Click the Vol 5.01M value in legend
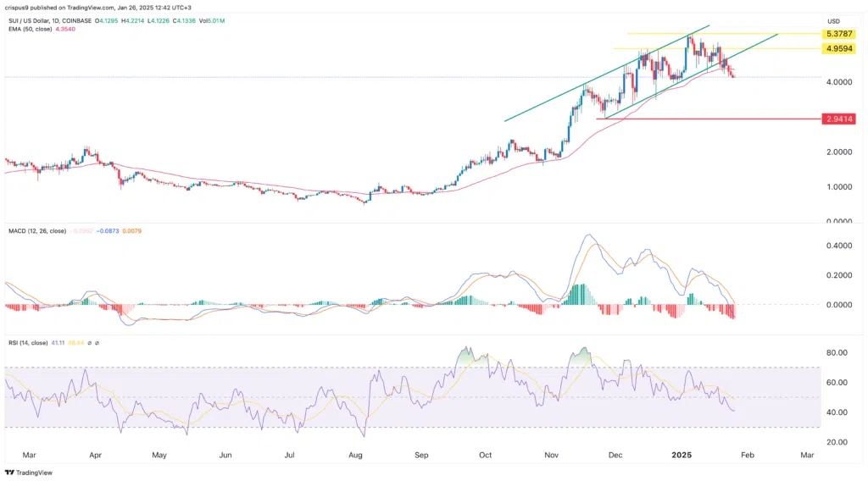868x481 pixels. [211, 21]
